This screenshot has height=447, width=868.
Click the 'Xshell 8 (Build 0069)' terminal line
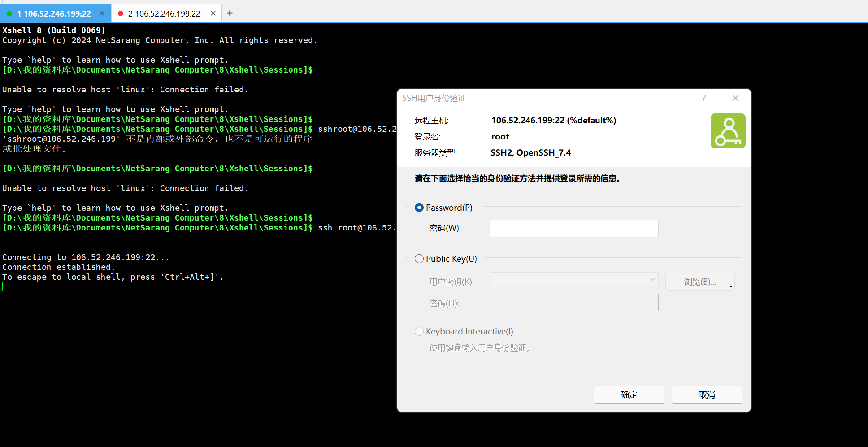54,30
